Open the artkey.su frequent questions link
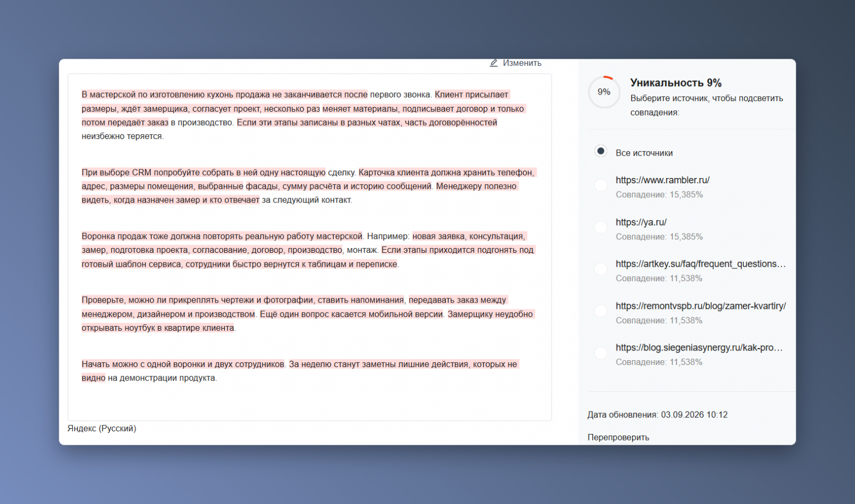 tap(701, 263)
